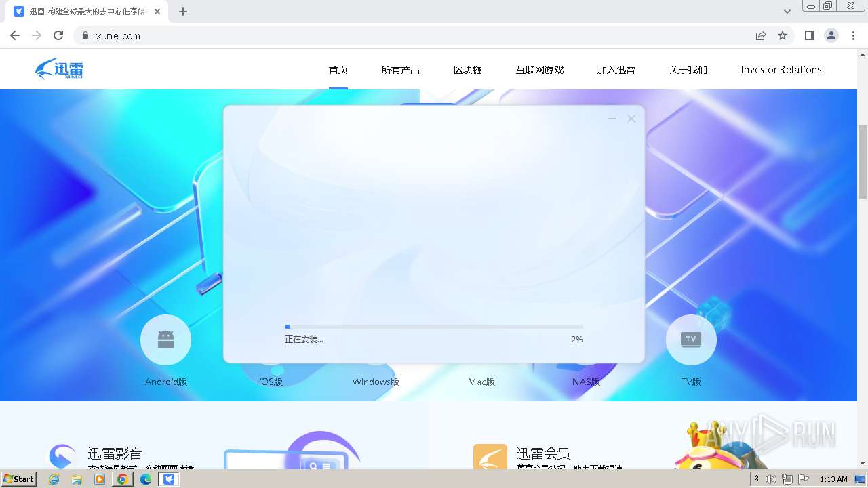Visit the Investor Relations link

point(781,70)
